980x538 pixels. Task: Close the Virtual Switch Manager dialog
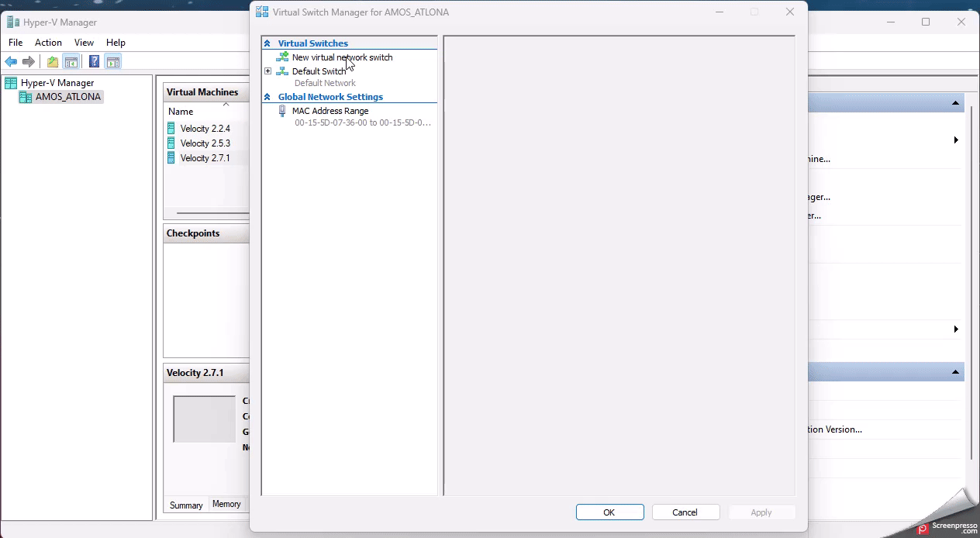click(790, 12)
